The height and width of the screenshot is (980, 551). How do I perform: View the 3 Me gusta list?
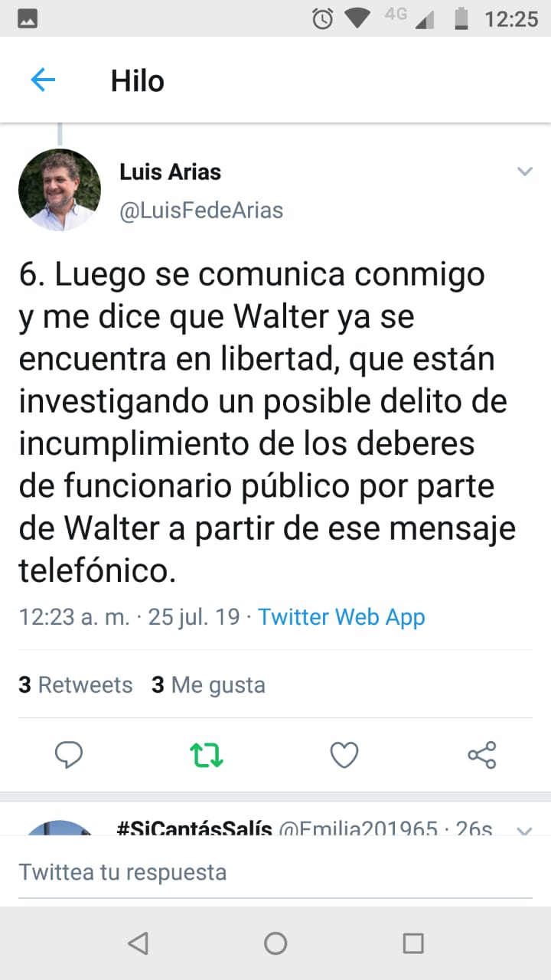point(208,684)
